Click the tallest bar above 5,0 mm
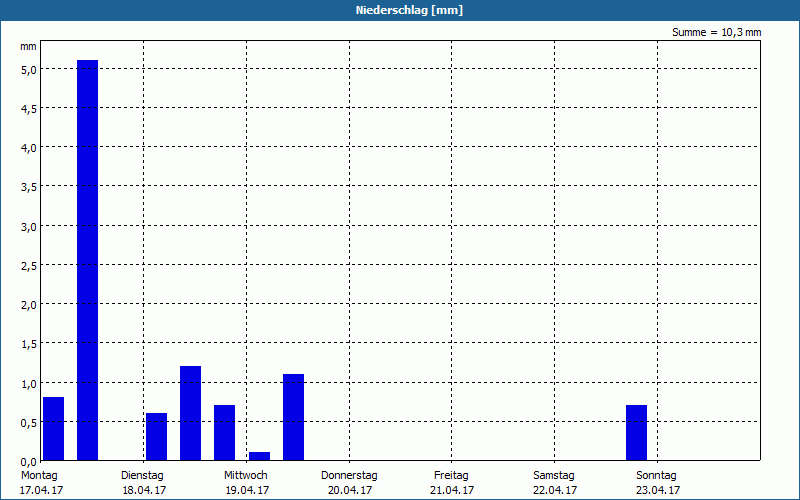Screen dimensions: 800x500 point(87,260)
